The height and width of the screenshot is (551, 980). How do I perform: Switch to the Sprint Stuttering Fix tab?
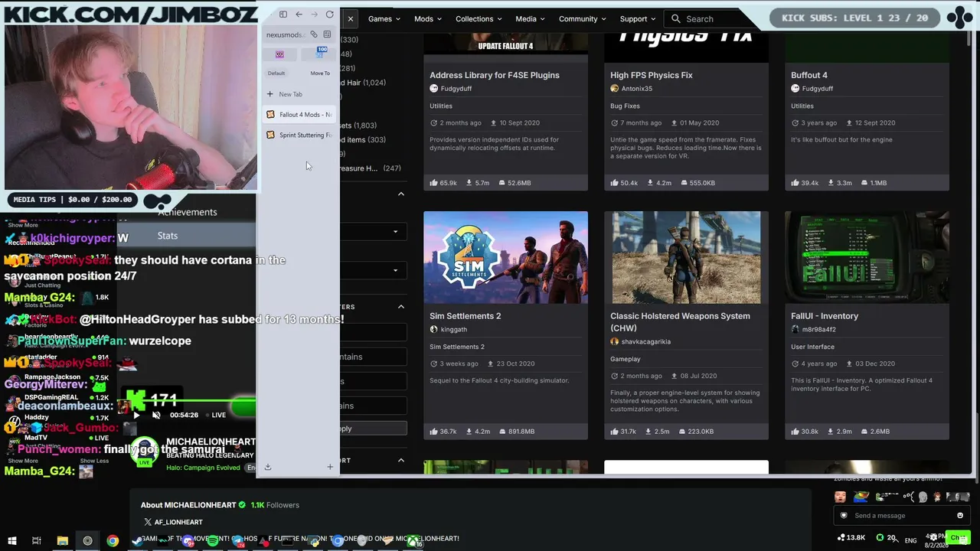299,135
